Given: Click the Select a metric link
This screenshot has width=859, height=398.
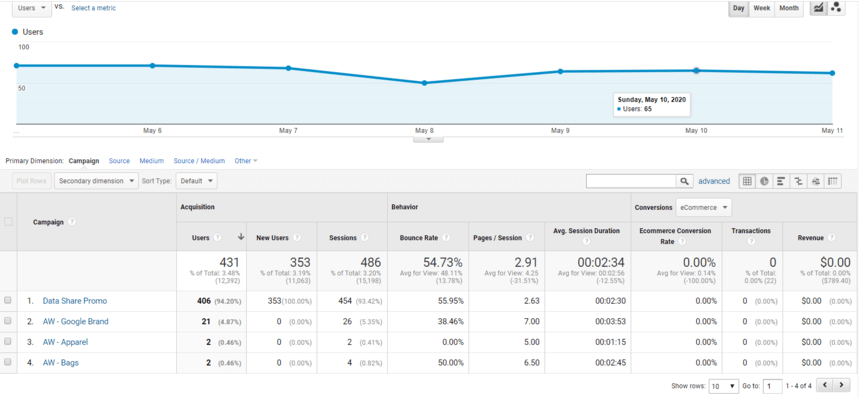Looking at the screenshot, I should 94,8.
